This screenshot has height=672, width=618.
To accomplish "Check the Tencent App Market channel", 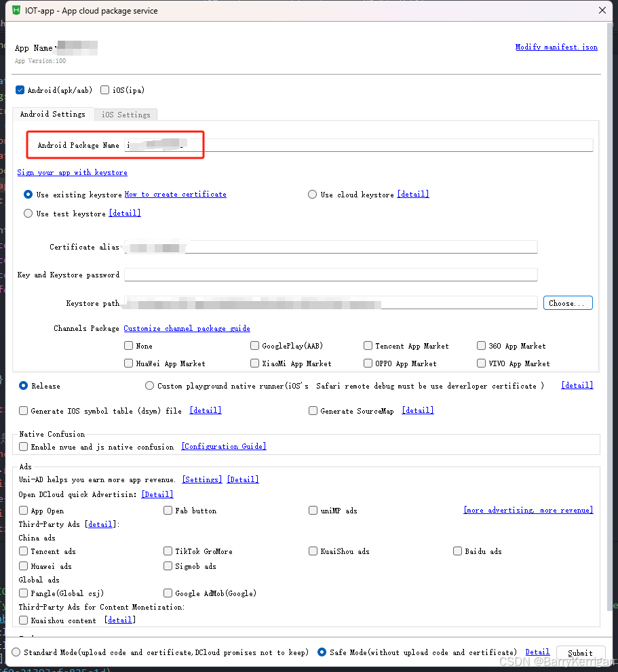I will tap(368, 345).
